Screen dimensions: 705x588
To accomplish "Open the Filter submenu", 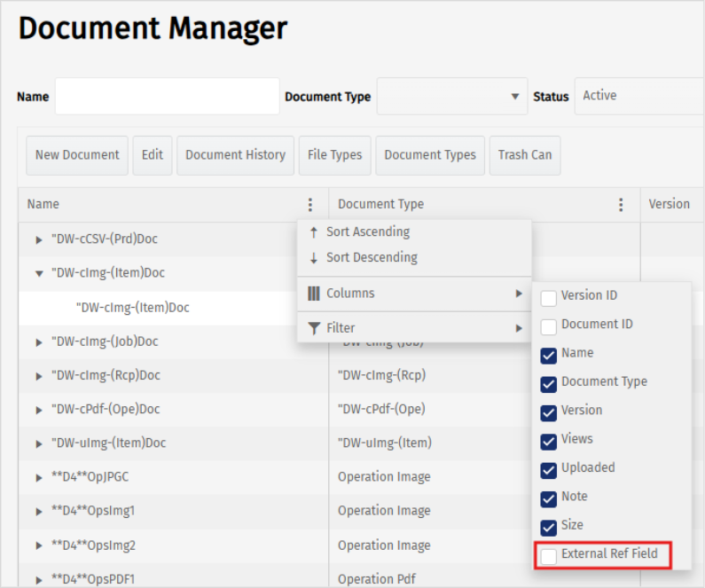I will 414,328.
